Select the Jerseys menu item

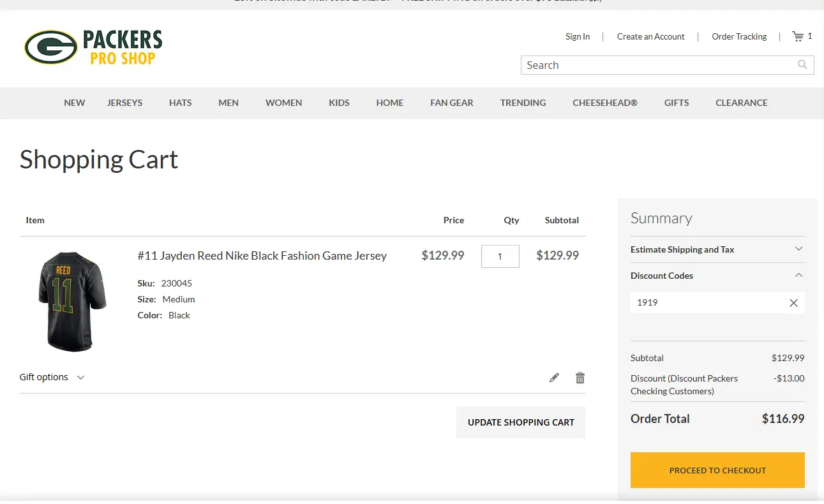(124, 103)
